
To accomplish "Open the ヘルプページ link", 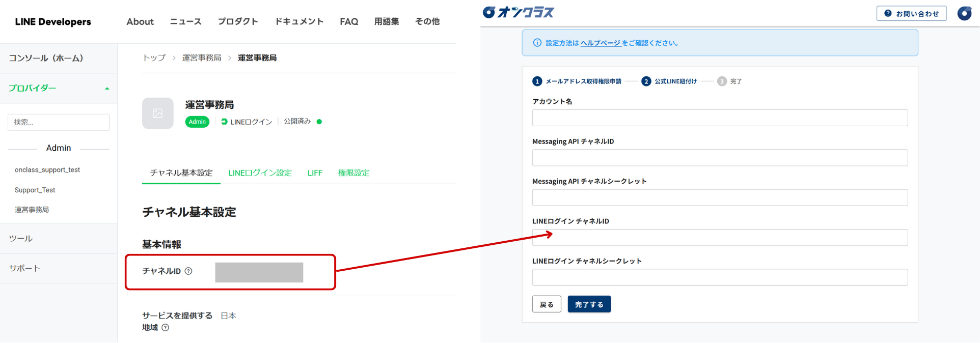I will click(601, 43).
